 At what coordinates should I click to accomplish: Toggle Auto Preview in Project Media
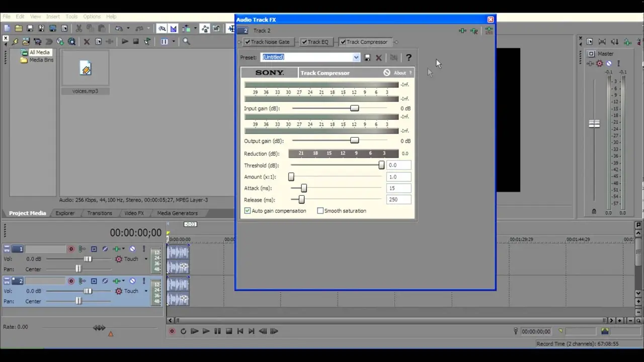click(x=147, y=42)
